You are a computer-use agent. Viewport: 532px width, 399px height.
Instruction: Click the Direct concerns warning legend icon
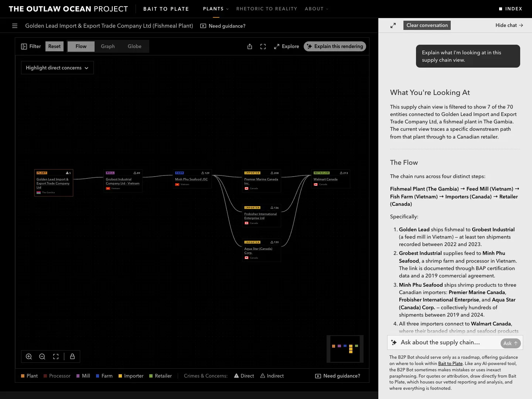[x=236, y=376]
